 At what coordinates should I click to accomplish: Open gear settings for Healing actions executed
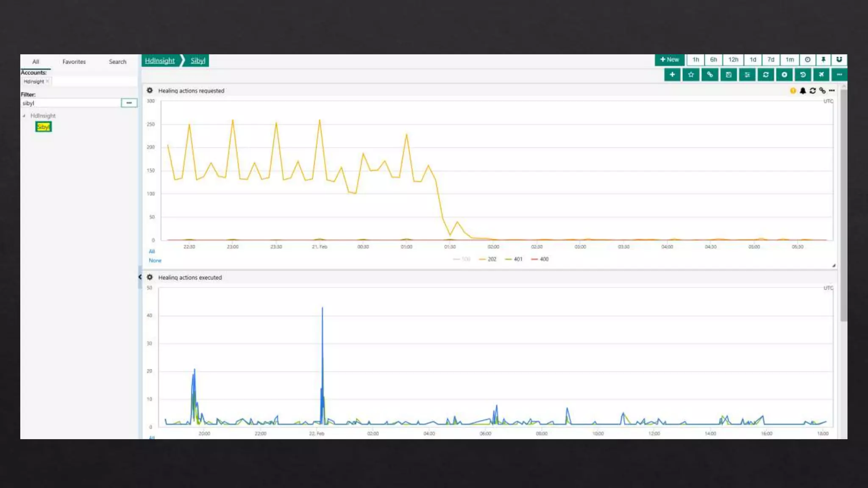pos(150,277)
